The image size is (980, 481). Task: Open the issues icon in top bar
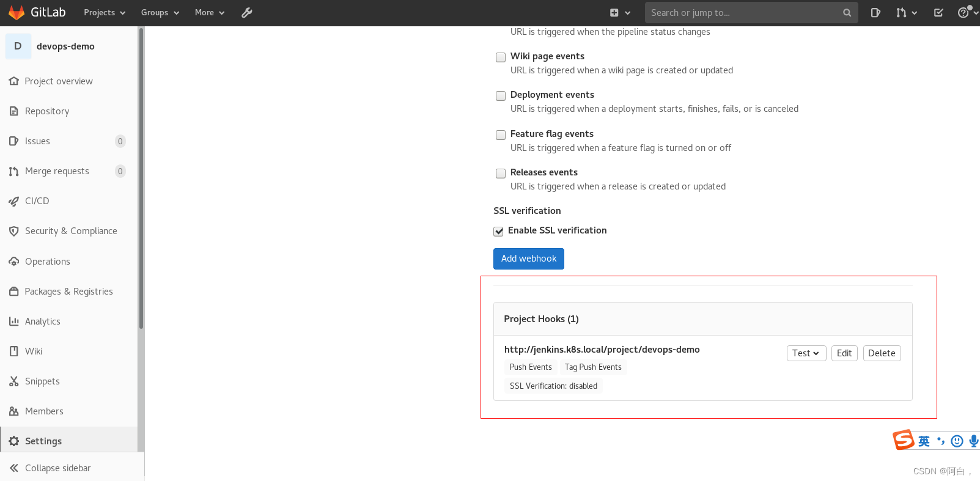coord(875,13)
